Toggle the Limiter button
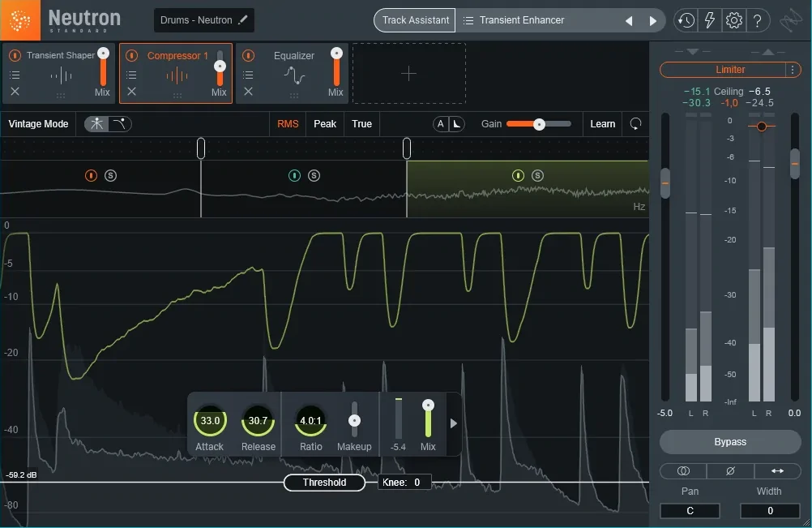The width and height of the screenshot is (812, 528). 724,70
